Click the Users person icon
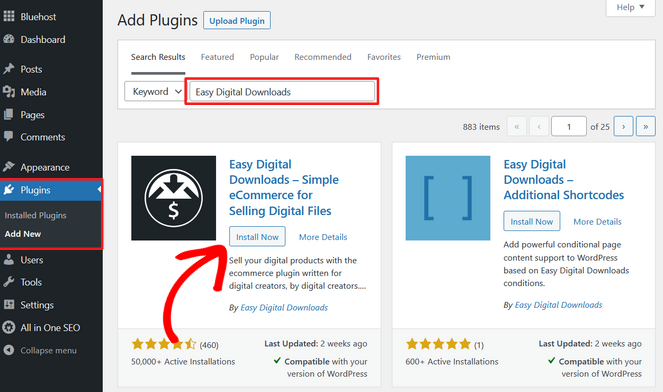 (9, 260)
